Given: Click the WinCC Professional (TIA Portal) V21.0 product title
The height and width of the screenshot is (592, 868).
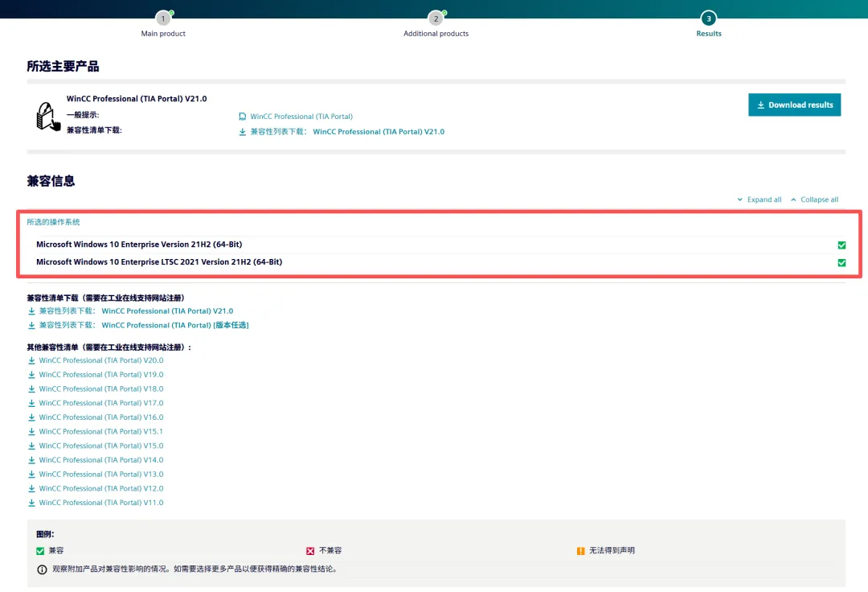Looking at the screenshot, I should (x=137, y=99).
